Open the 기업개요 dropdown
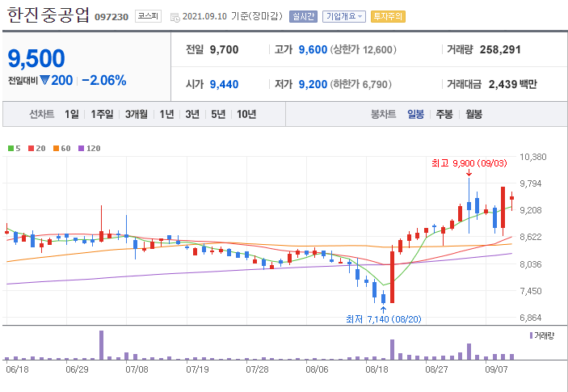This screenshot has width=568, height=392. [x=343, y=17]
